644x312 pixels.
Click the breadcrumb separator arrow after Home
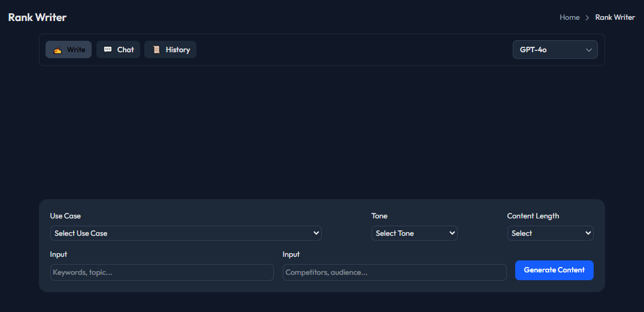pyautogui.click(x=587, y=17)
